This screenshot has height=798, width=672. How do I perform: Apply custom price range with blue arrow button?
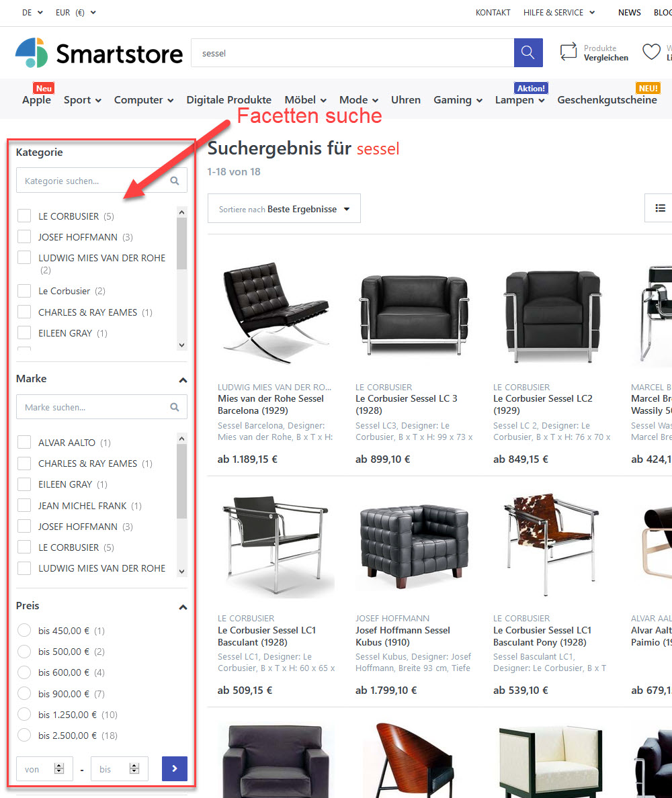click(x=174, y=768)
